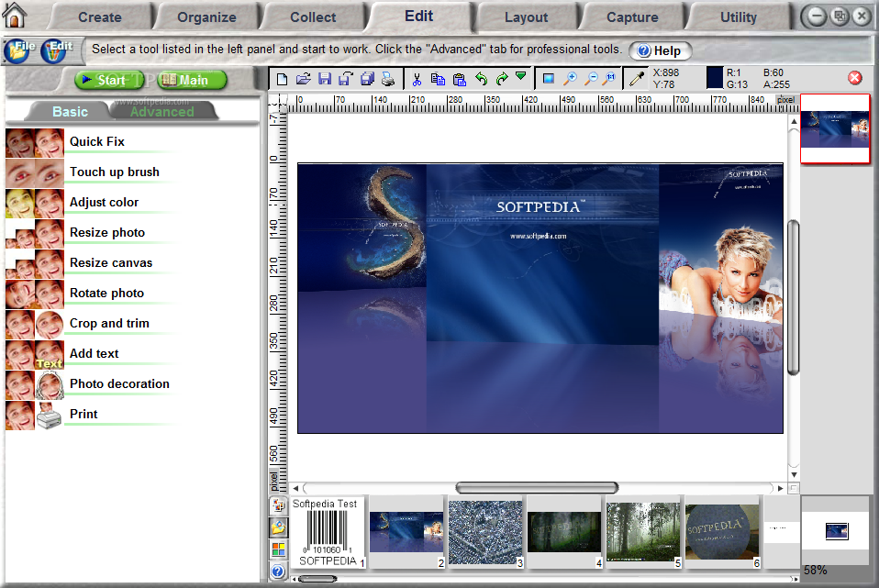Click the film strip blue question-mark icon
The image size is (879, 588).
[x=278, y=571]
